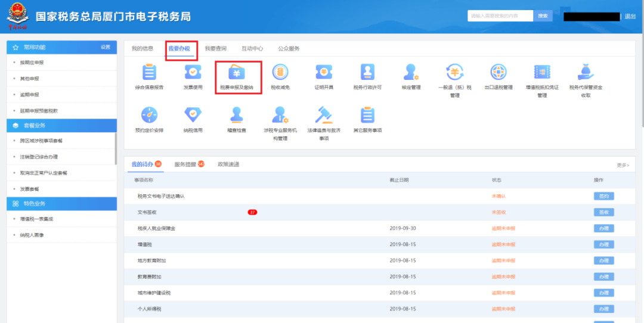
Task: Click 税费申报及缴纳 icon
Action: [237, 73]
